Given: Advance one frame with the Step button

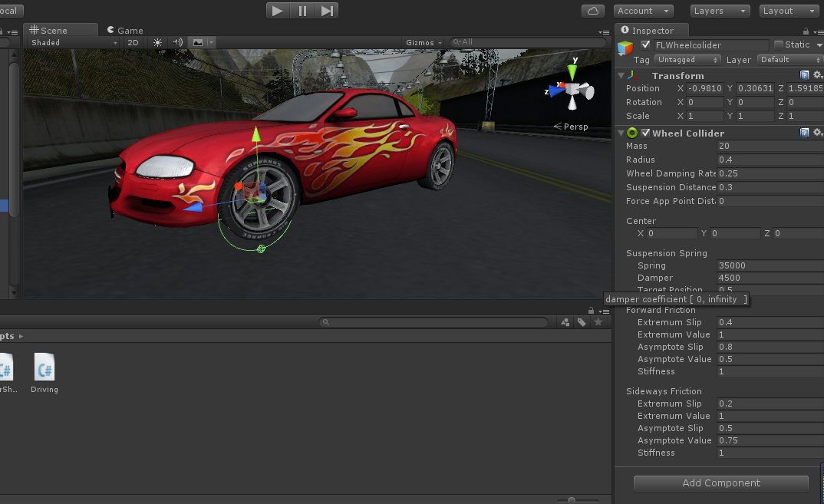Looking at the screenshot, I should click(x=326, y=11).
